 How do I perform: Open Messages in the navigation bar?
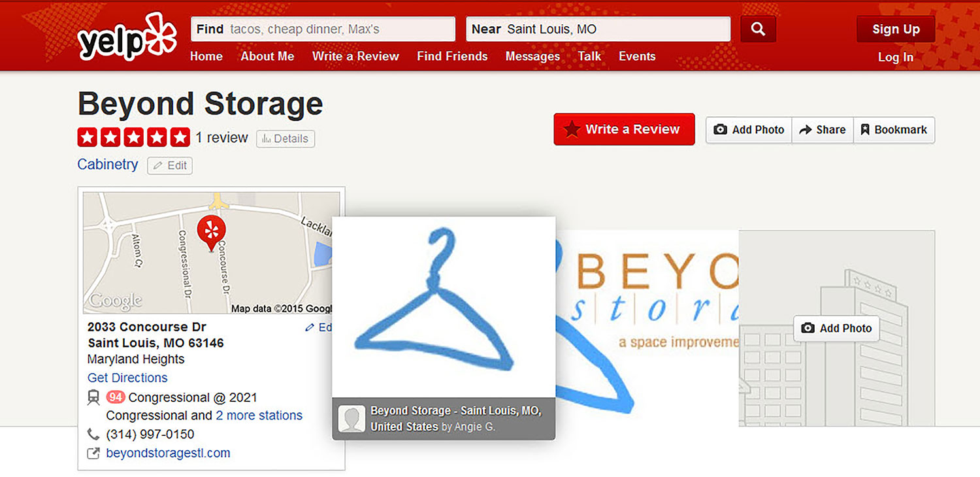tap(532, 56)
